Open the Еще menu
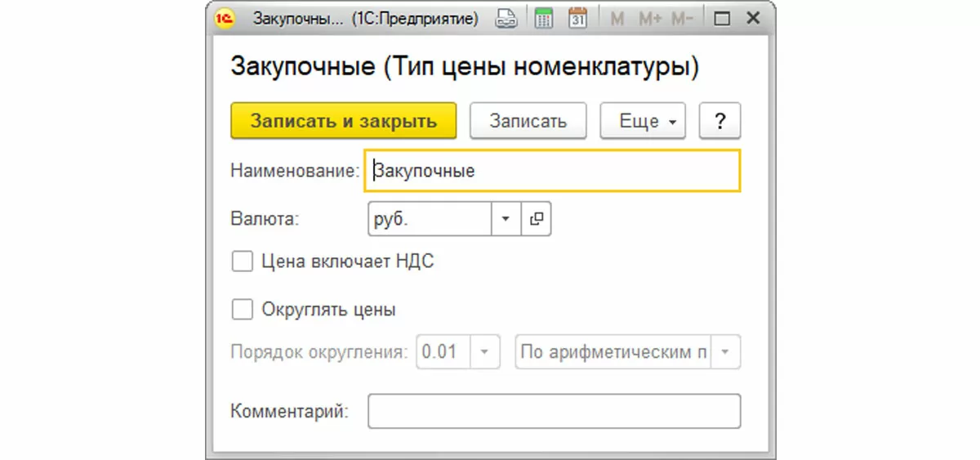 (643, 121)
